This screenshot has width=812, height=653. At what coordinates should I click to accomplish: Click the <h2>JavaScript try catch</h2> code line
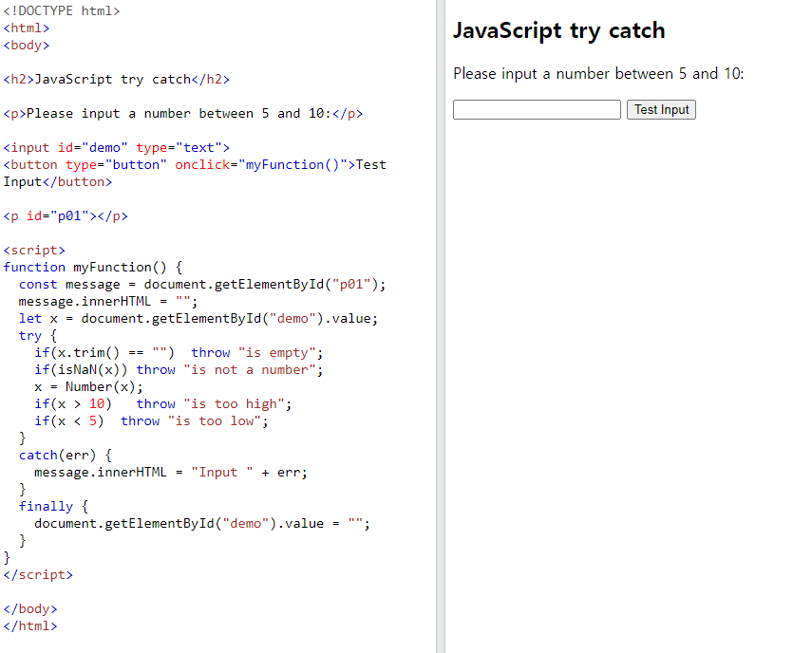(117, 79)
